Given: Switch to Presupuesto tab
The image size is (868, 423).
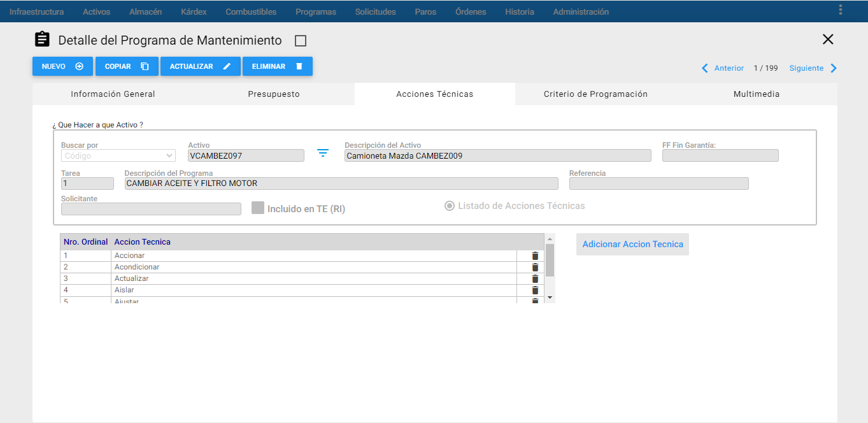Looking at the screenshot, I should click(274, 94).
